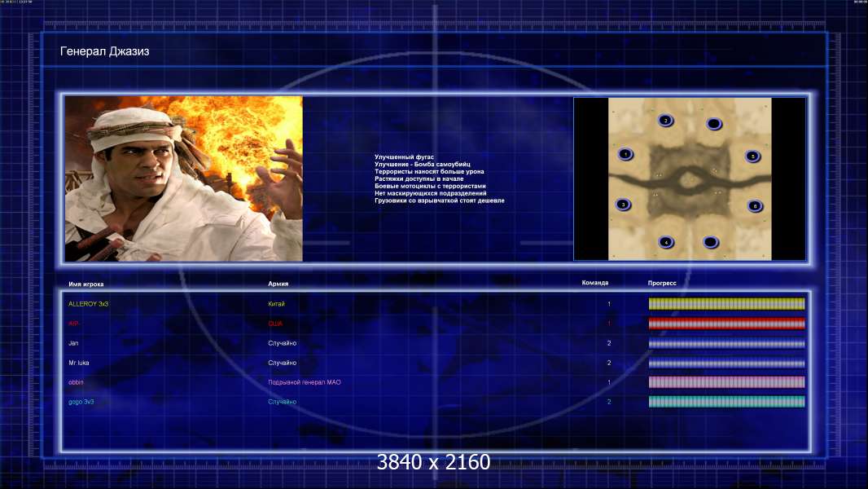Viewport: 868px width, 489px height.
Task: Click the Прогресс column header
Action: pyautogui.click(x=662, y=283)
